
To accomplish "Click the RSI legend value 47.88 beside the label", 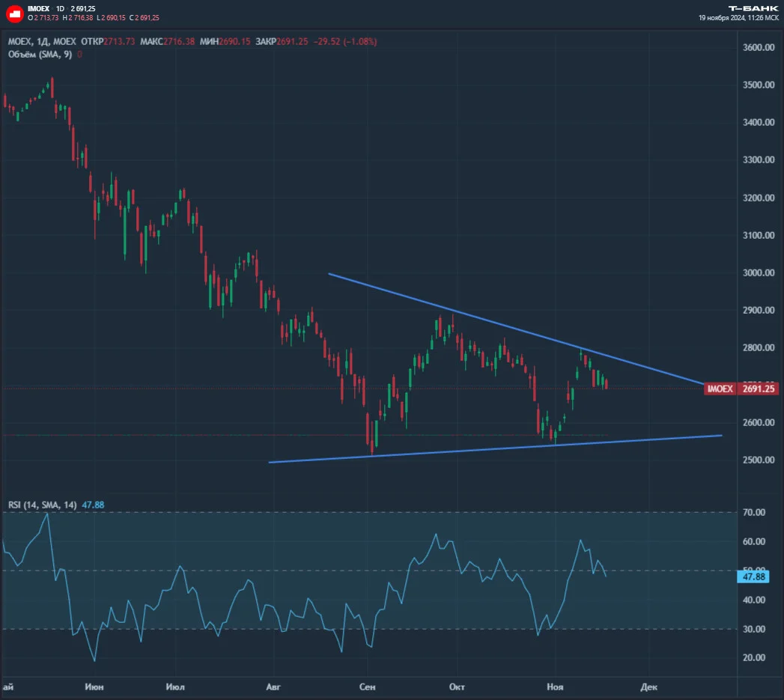I will [x=93, y=505].
